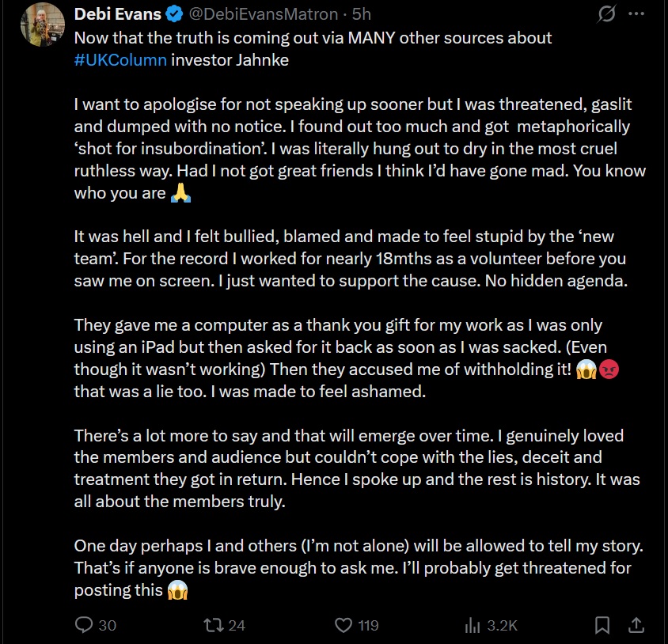The image size is (668, 644).
Task: Open the @DebiEvansMatron handle link
Action: pyautogui.click(x=274, y=14)
